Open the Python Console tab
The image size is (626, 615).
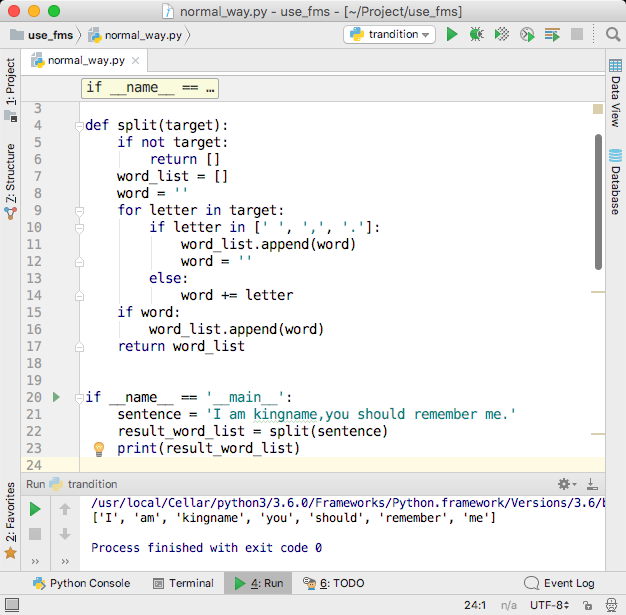coord(82,583)
